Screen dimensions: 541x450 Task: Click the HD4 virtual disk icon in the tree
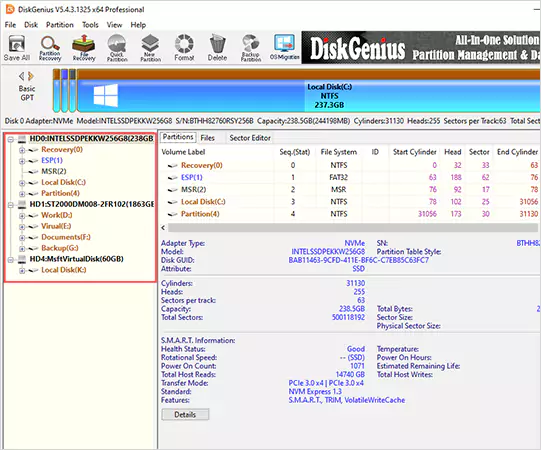pyautogui.click(x=22, y=259)
